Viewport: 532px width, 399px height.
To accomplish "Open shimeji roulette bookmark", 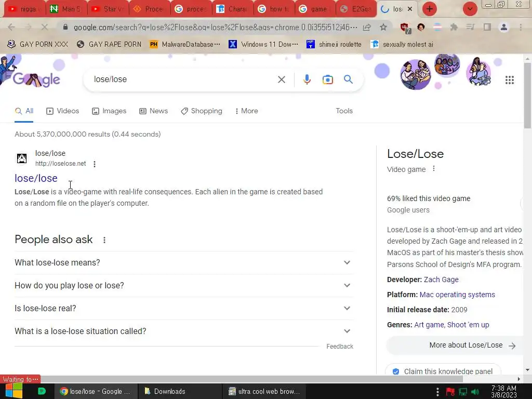I will (x=334, y=44).
